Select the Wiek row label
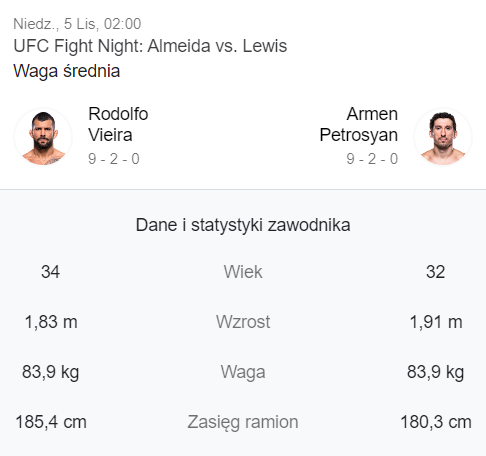This screenshot has height=456, width=486. click(x=243, y=272)
